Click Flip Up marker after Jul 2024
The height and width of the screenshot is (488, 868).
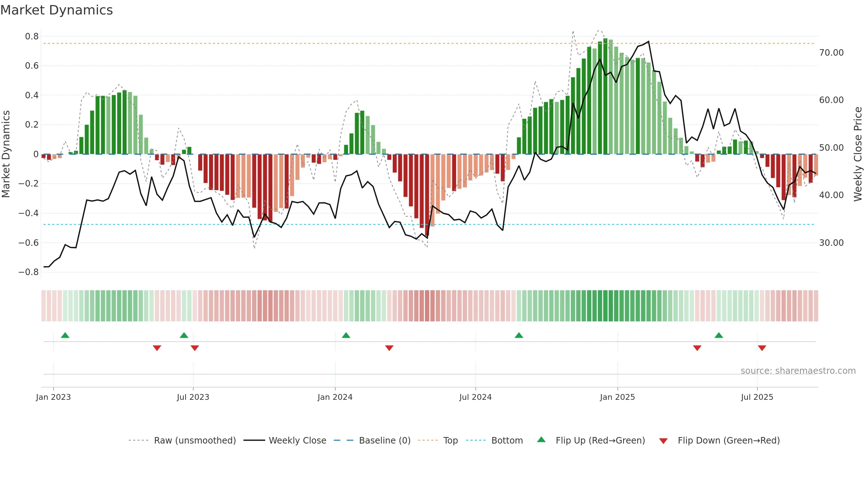[x=519, y=335]
